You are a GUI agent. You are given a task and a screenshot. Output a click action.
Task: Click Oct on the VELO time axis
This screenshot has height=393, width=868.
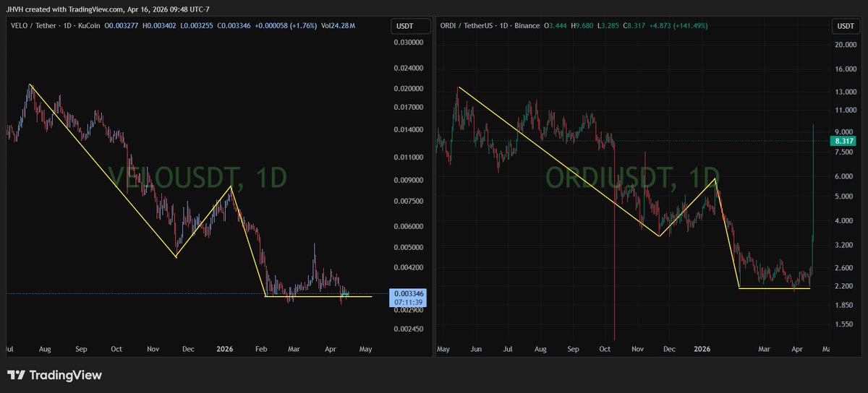(116, 349)
